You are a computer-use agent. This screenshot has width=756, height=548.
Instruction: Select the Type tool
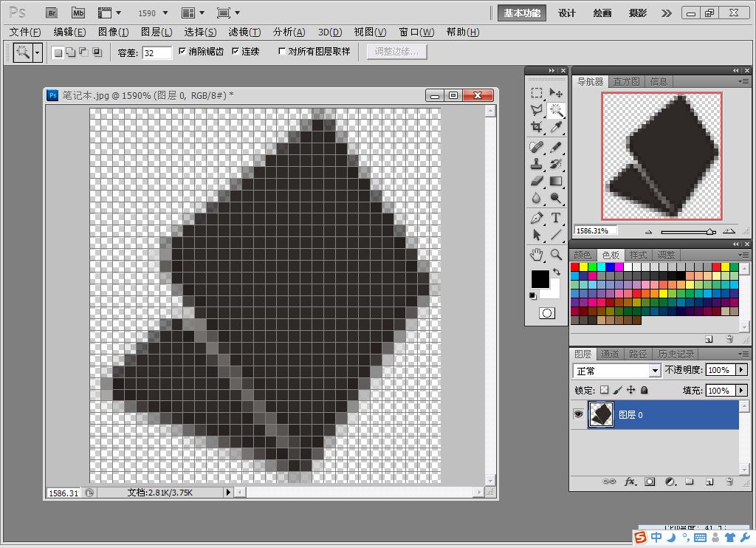point(556,218)
